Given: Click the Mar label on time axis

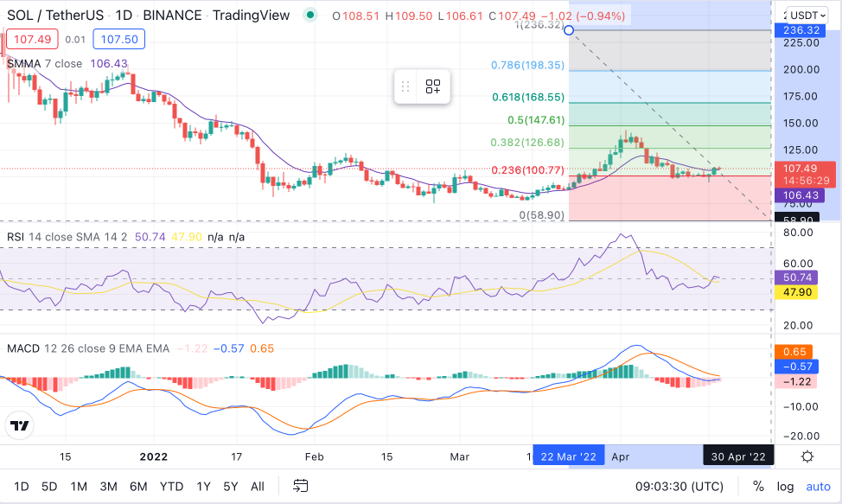Looking at the screenshot, I should tap(460, 456).
